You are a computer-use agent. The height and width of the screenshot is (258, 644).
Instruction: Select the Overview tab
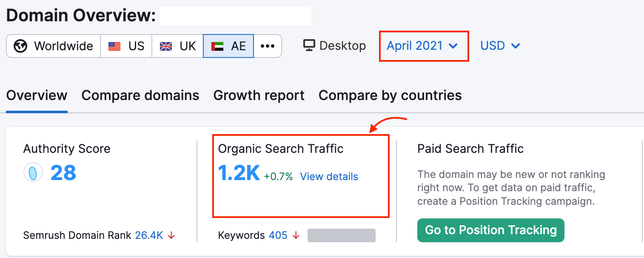click(37, 95)
